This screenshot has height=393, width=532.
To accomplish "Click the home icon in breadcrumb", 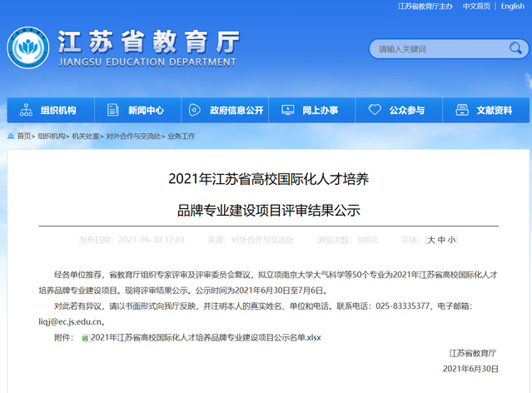I will [11, 136].
